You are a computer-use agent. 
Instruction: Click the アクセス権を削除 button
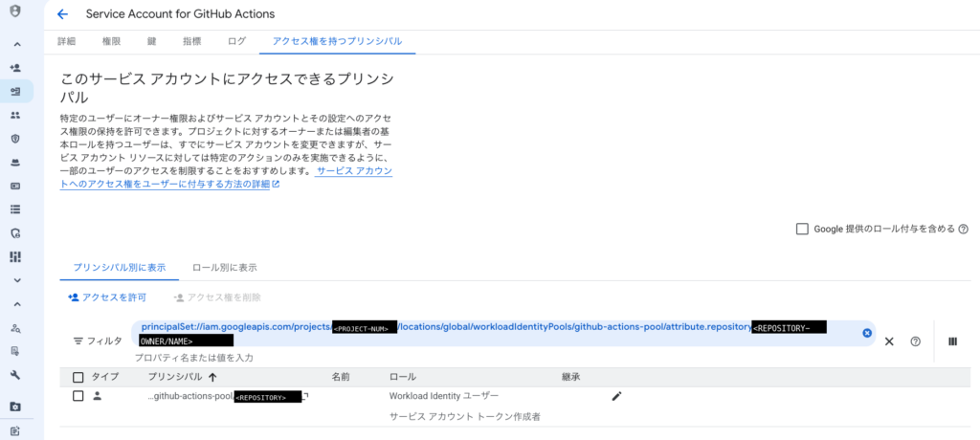[x=217, y=297]
